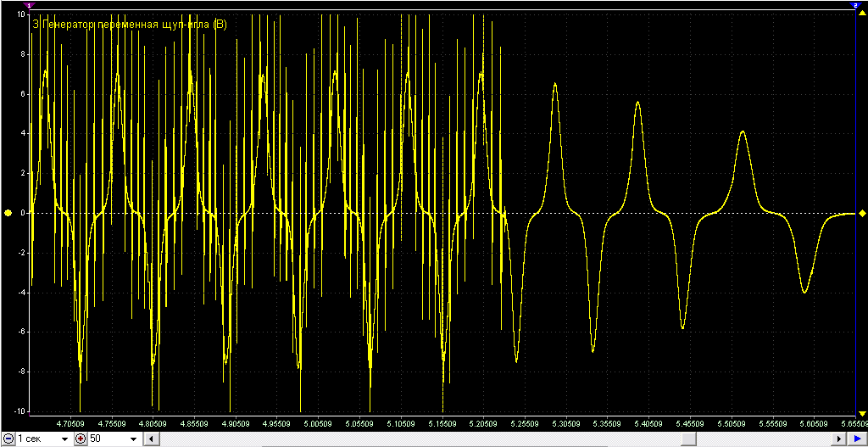Click the voltage axis label 6
Viewport: 868px width, 447px height.
22,94
